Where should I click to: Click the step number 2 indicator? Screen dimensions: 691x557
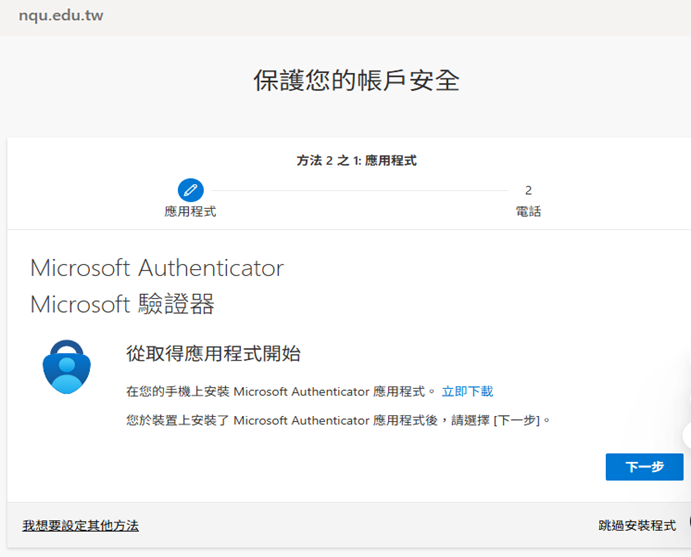click(528, 190)
